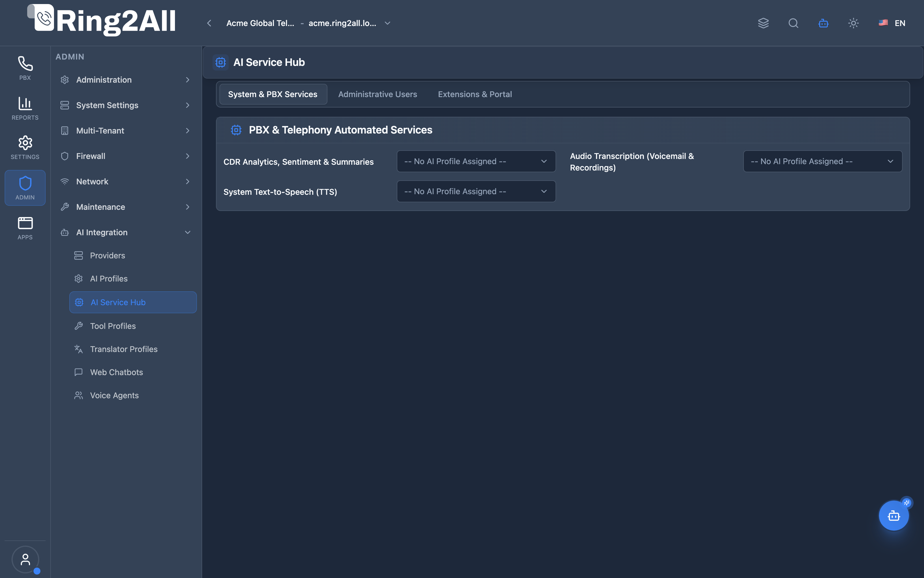Expand the Firewall menu
This screenshot has width=924, height=578.
pos(126,156)
